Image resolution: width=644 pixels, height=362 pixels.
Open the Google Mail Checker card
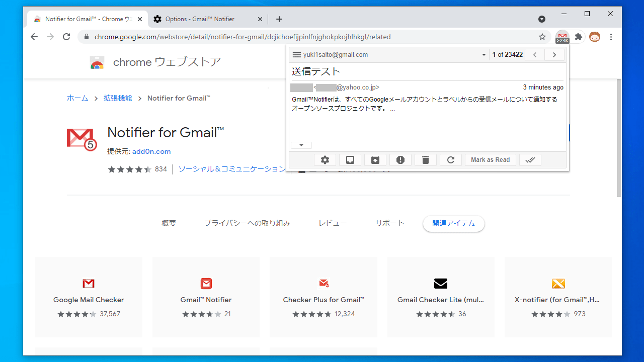coord(89,297)
